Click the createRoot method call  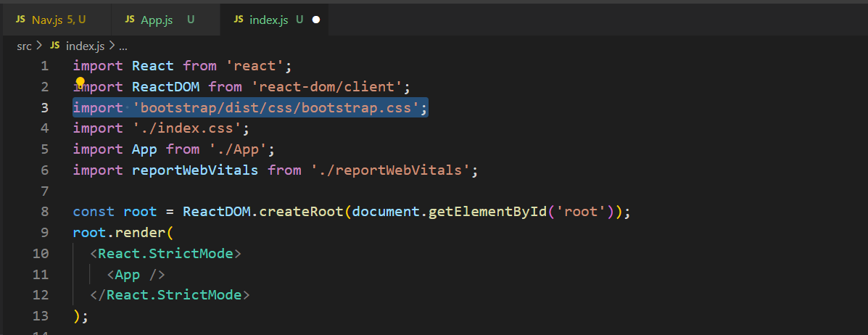(301, 212)
